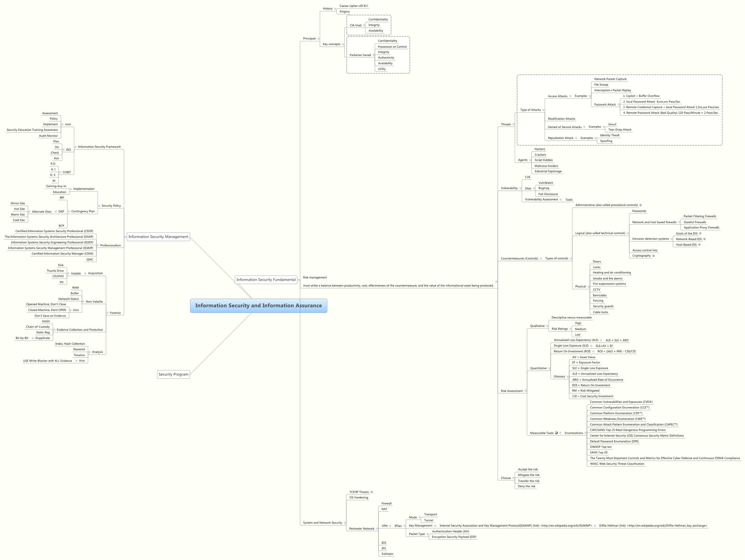Collapse the Glossary branch toggle

[x=568, y=377]
